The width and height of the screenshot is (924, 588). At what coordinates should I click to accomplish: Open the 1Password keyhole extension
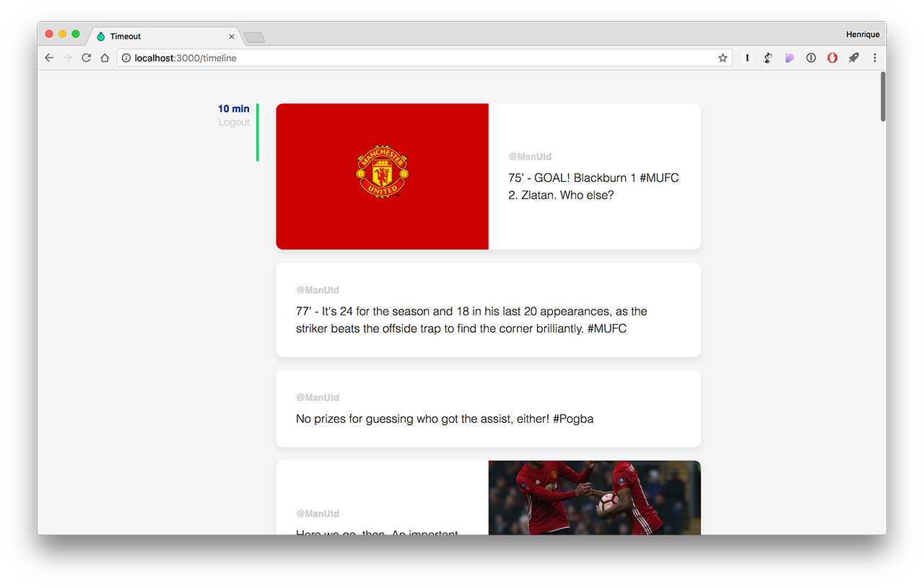[811, 58]
